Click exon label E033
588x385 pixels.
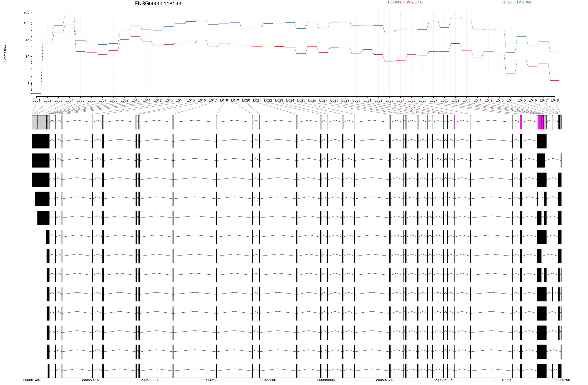(389, 100)
